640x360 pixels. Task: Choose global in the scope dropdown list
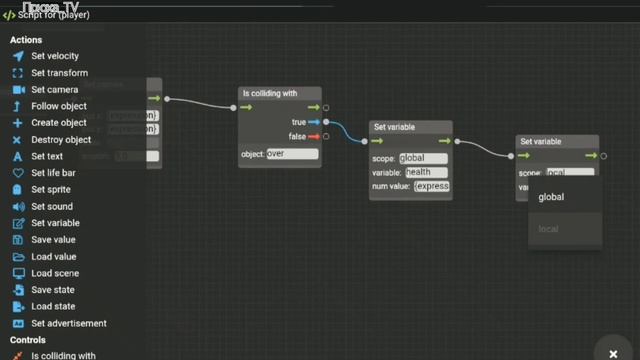pos(565,197)
